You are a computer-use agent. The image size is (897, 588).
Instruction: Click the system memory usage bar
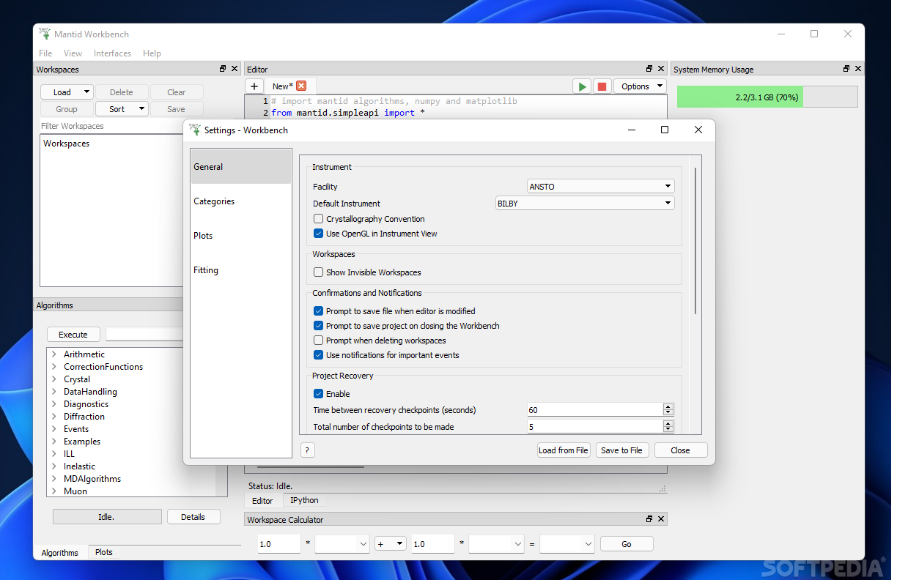pyautogui.click(x=767, y=97)
